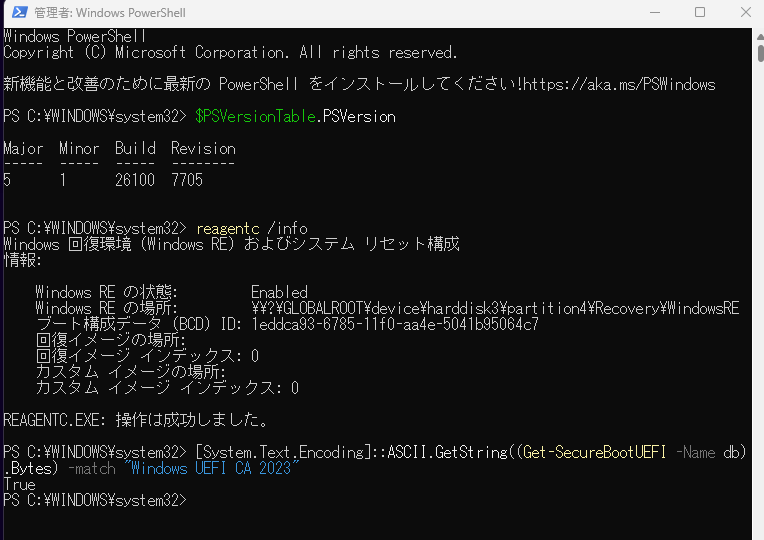Minimize the PowerShell window
This screenshot has height=540, width=764.
tap(652, 13)
